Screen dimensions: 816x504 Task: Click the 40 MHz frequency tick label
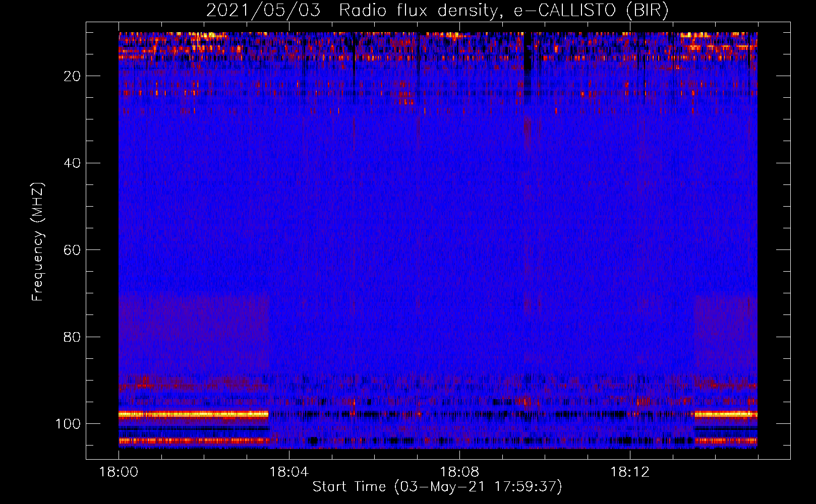point(72,163)
